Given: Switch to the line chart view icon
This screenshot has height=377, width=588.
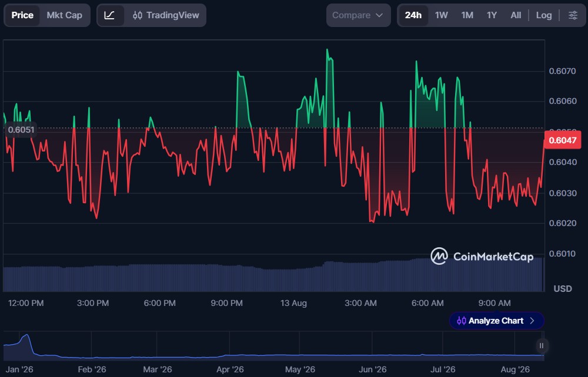Looking at the screenshot, I should coord(110,15).
